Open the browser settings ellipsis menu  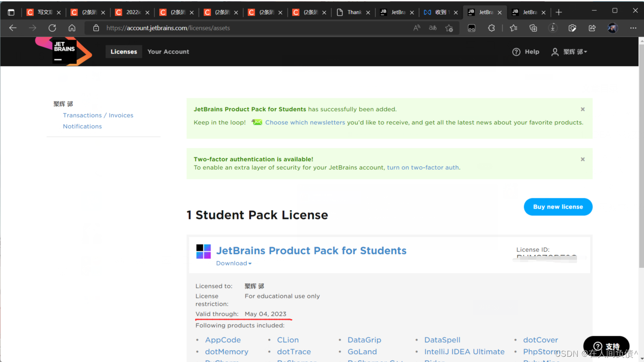click(633, 28)
